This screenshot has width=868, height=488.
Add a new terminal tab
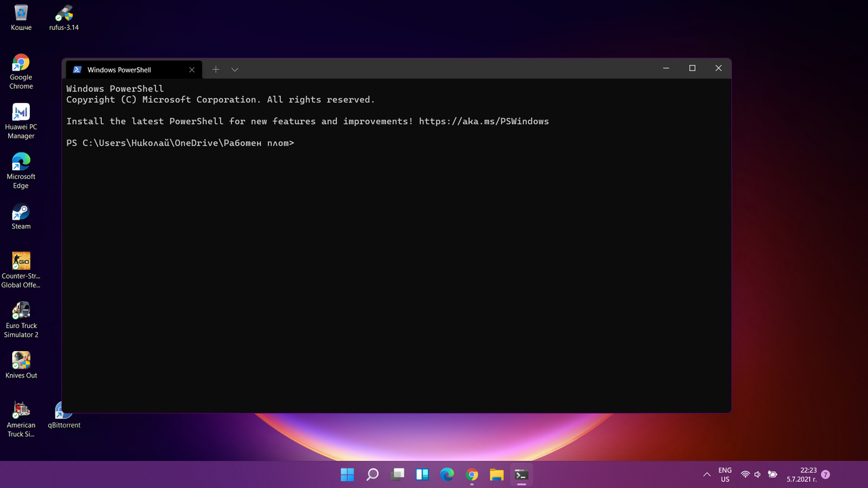216,70
